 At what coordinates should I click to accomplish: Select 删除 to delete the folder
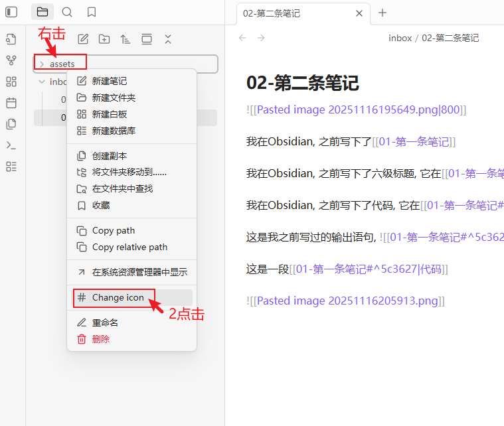pos(101,339)
